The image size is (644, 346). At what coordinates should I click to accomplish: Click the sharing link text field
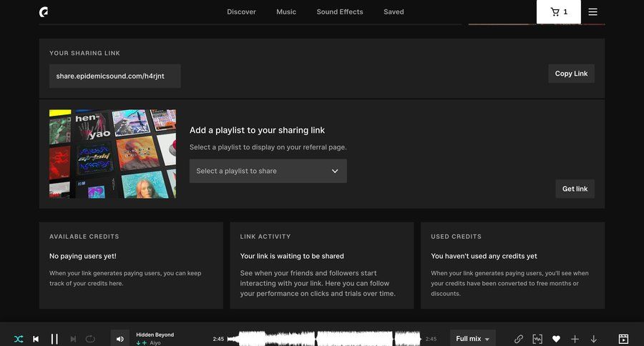coord(115,76)
